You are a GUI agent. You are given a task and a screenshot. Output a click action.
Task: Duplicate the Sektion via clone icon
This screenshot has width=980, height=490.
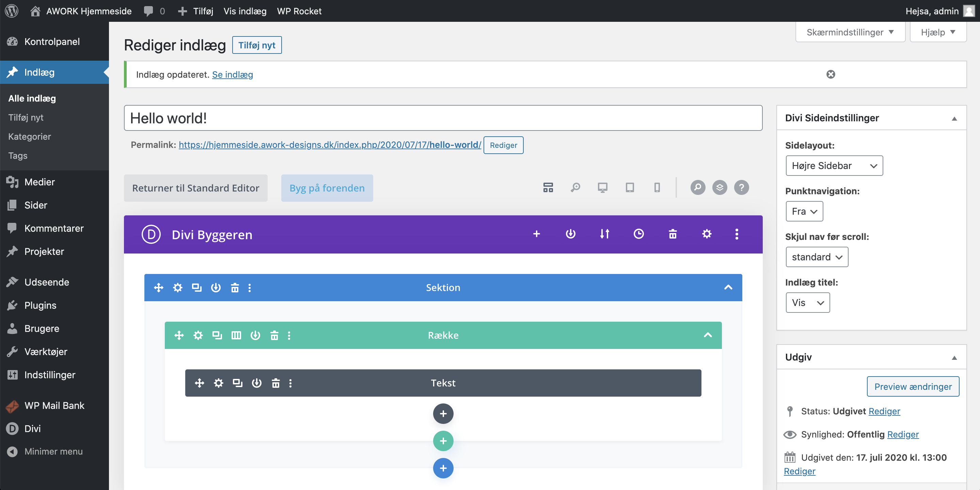coord(197,288)
